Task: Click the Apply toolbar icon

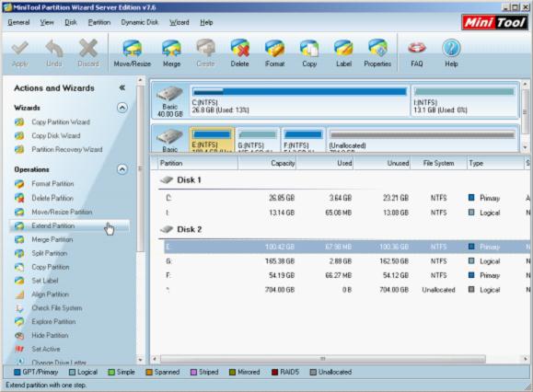Action: coord(19,53)
